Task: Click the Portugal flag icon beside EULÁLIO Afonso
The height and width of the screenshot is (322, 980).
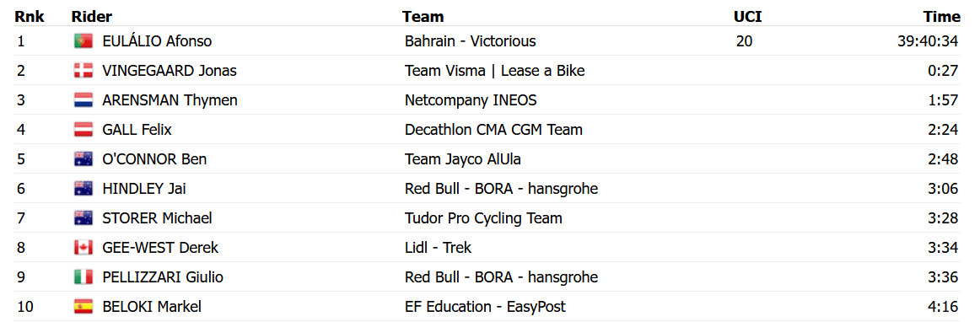Action: click(x=83, y=41)
